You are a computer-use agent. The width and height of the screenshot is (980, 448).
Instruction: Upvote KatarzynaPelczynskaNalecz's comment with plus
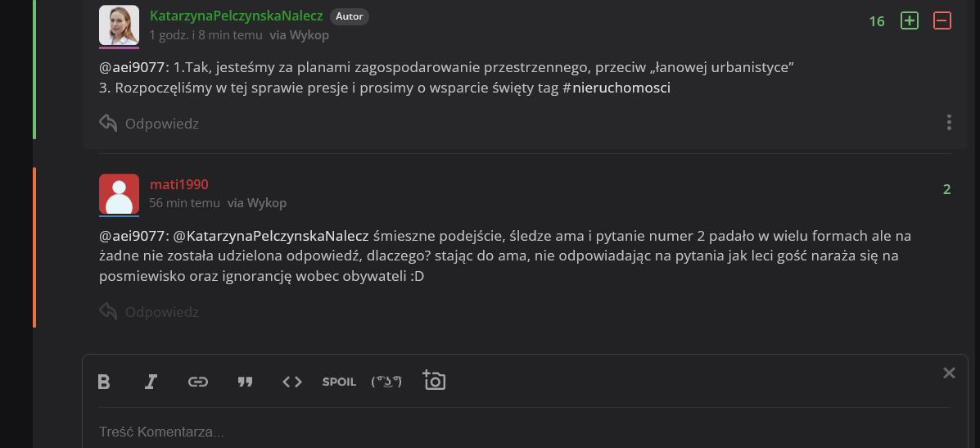click(909, 21)
